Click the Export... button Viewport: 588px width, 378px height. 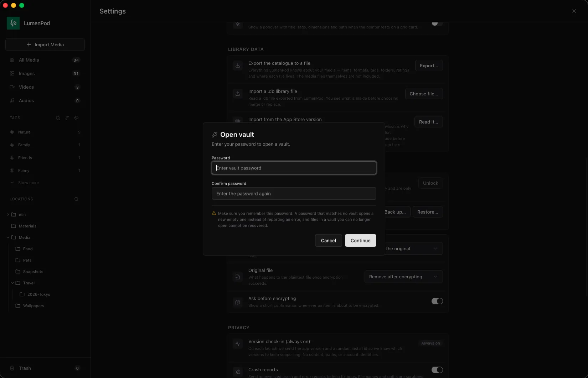coord(429,65)
